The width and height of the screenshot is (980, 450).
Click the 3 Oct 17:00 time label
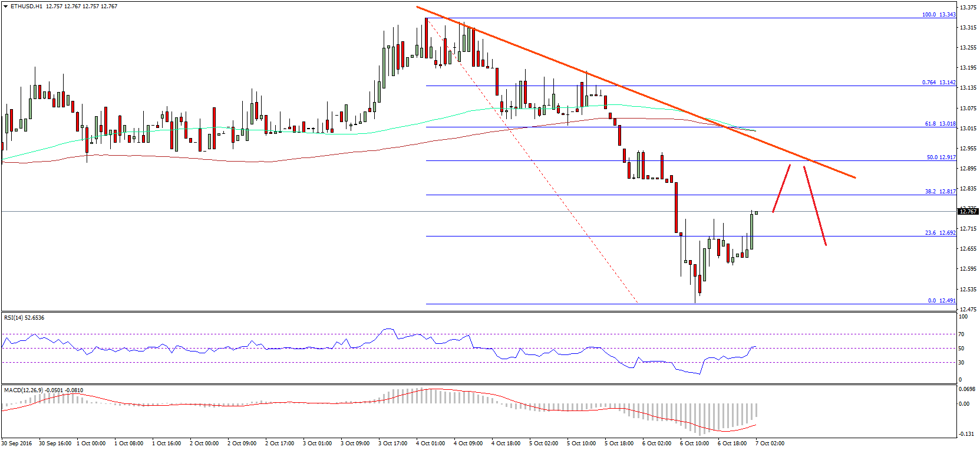click(392, 444)
